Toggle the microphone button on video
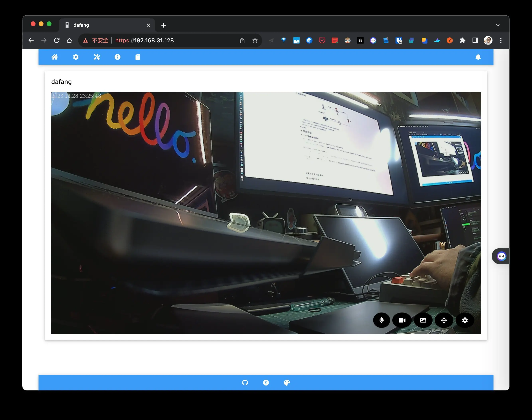Image resolution: width=532 pixels, height=420 pixels. point(381,320)
